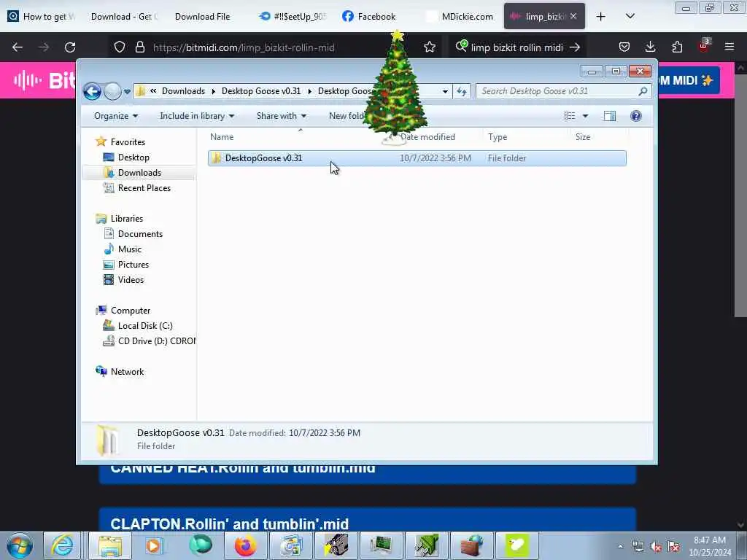This screenshot has height=560, width=747.
Task: Go back in Firefox browser history
Action: point(18,47)
